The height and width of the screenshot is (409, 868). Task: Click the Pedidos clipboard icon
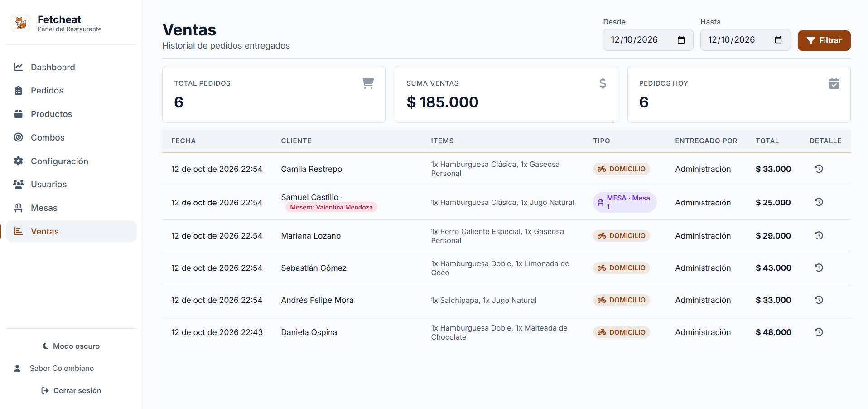[x=18, y=90]
